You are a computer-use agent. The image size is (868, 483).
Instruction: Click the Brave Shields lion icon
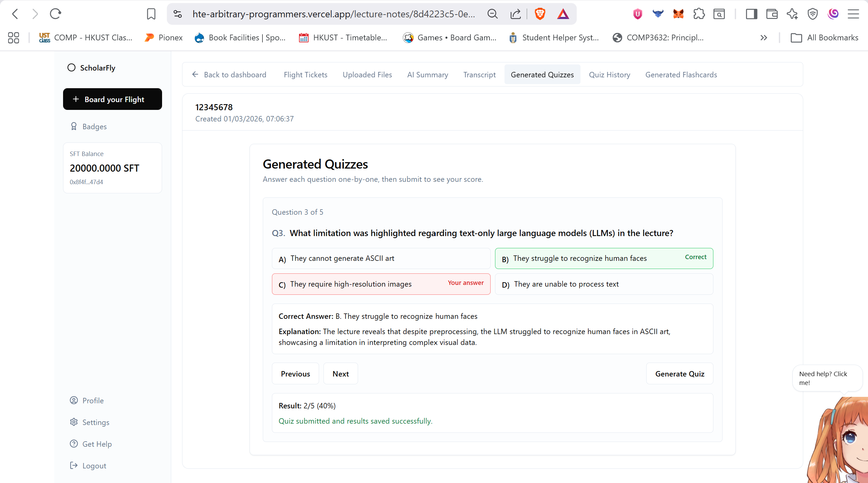point(539,14)
